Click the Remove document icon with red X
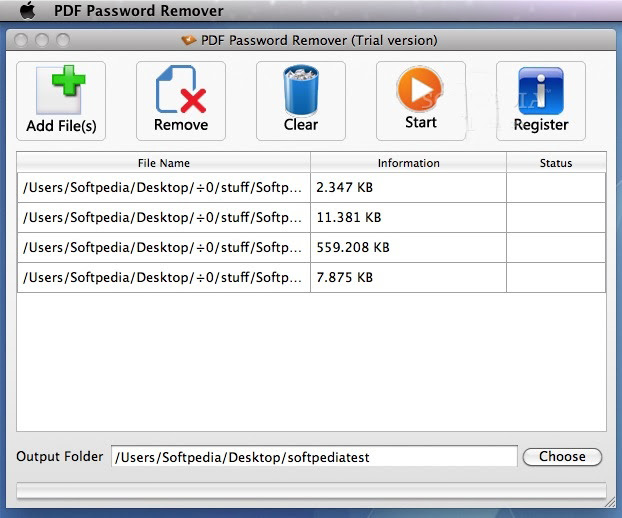 pyautogui.click(x=181, y=90)
